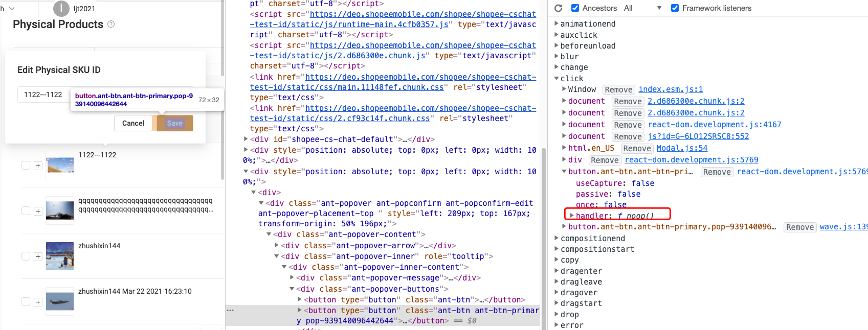
Task: Expand the error event category
Action: point(557,325)
